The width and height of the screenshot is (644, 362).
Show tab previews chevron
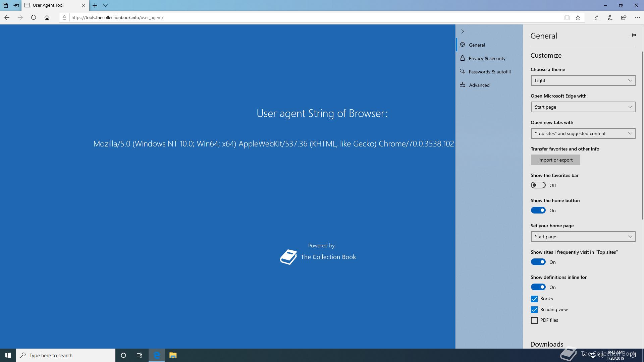pos(105,5)
